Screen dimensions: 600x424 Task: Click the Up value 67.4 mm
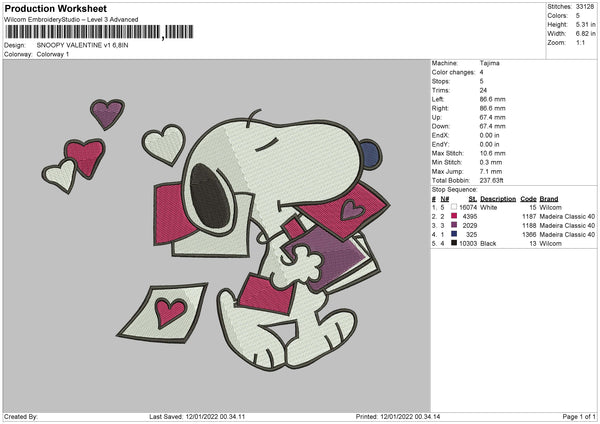pyautogui.click(x=492, y=117)
